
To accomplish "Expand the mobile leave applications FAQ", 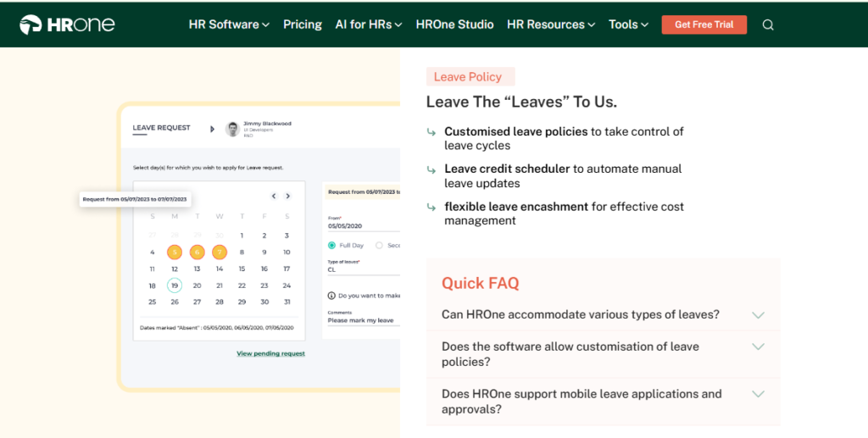I will (x=603, y=402).
